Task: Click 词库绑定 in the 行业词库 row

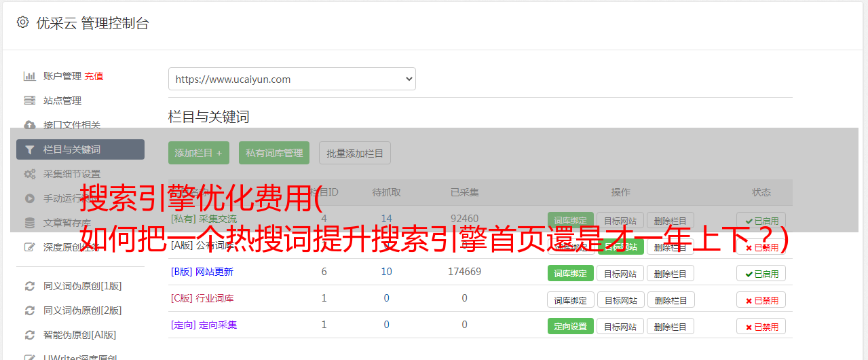Action: point(571,300)
